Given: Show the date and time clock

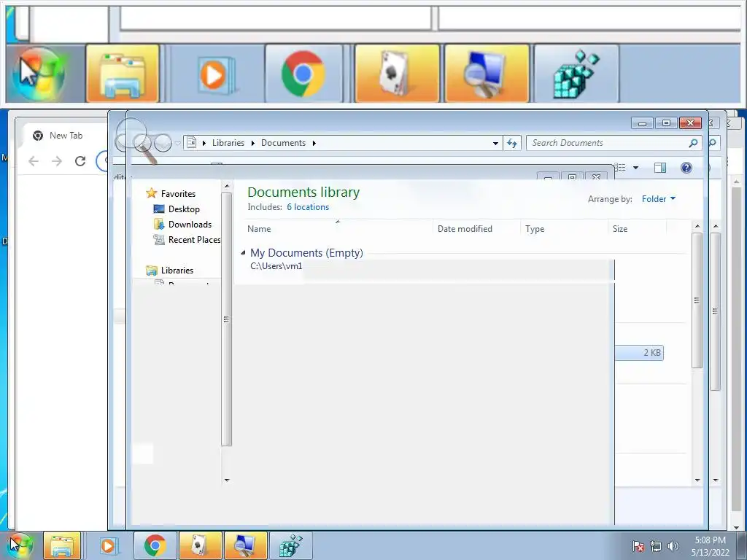Looking at the screenshot, I should (710, 546).
